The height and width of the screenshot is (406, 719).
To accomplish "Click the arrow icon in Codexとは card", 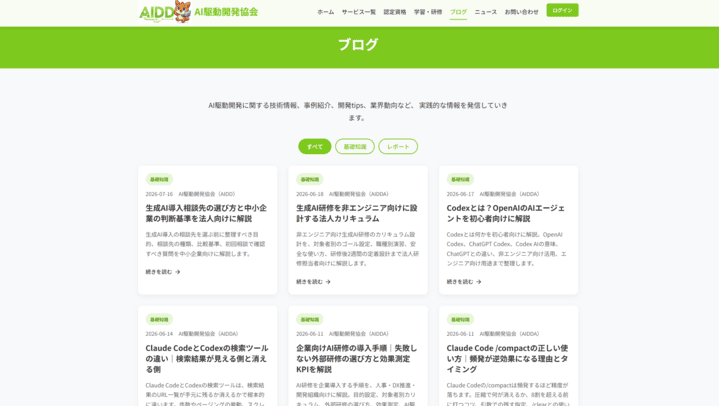I will [479, 282].
